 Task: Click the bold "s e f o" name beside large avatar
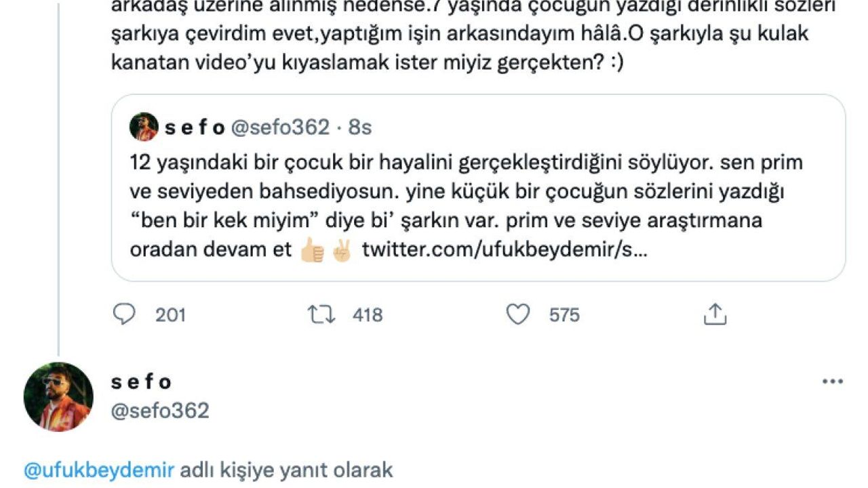tap(141, 382)
